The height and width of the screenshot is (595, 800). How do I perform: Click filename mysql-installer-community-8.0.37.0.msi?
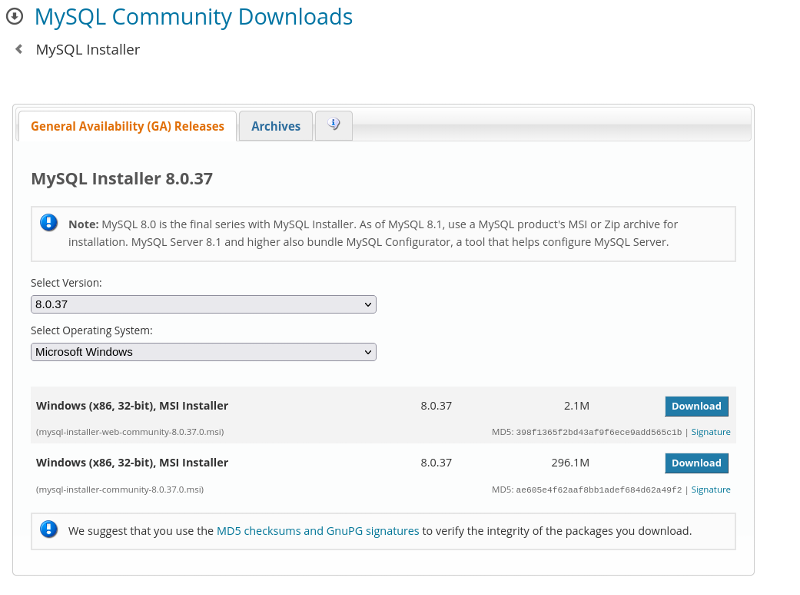click(x=120, y=490)
